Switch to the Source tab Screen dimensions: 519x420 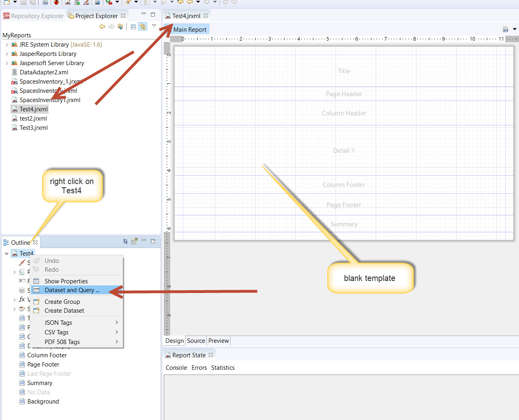[x=196, y=341]
